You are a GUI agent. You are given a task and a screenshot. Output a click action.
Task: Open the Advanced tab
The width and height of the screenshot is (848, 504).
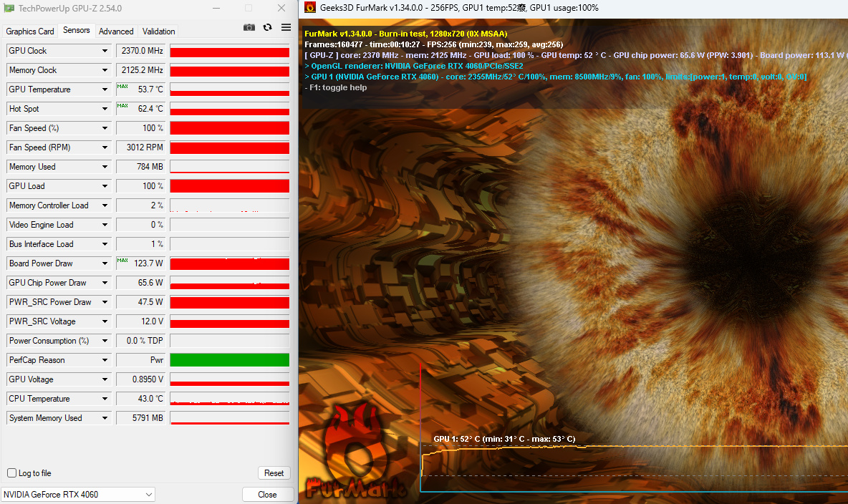(116, 31)
